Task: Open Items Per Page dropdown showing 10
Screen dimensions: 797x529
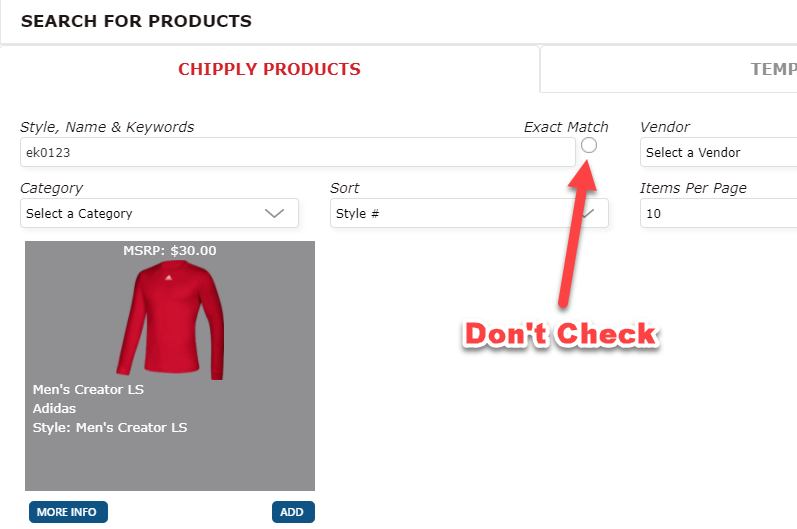Action: point(718,213)
